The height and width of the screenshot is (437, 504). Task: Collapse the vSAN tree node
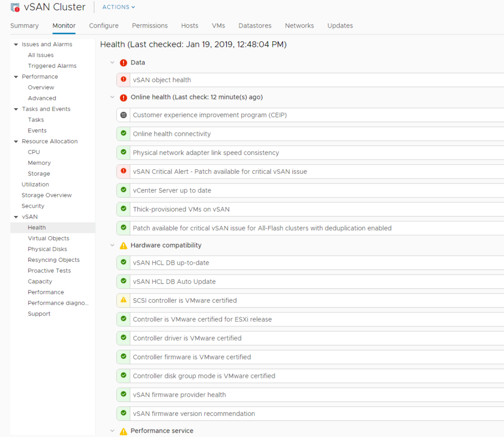click(x=16, y=217)
